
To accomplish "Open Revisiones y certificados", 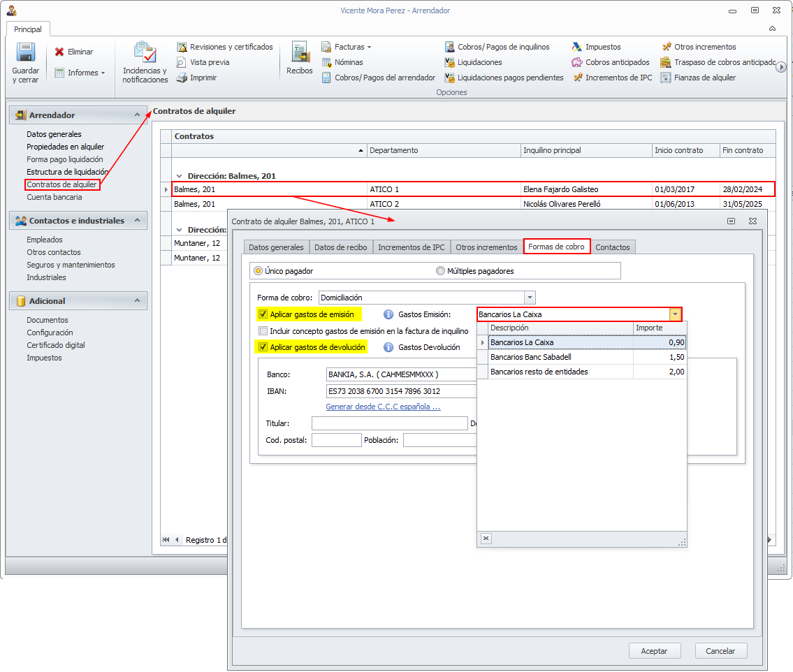I will [225, 47].
